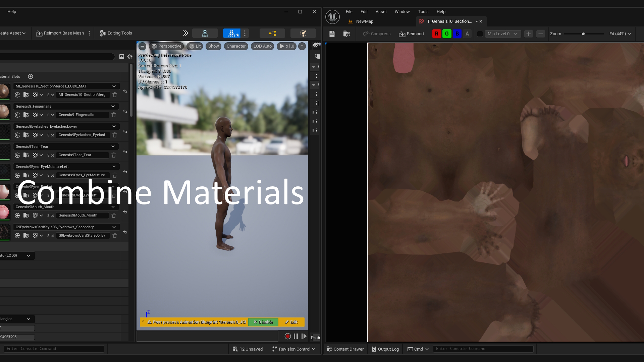Viewport: 644px width, 362px height.
Task: Toggle the Green channel view
Action: [x=447, y=34]
